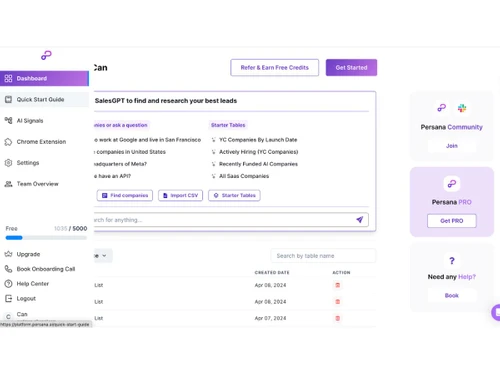Click the Upgrade crown icon
Viewport: 500px width, 375px height.
[8, 254]
